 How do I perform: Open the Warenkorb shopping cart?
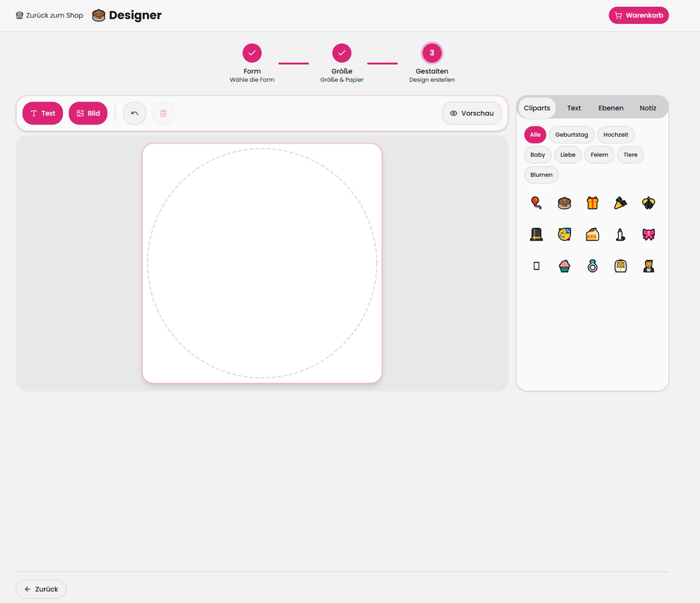pyautogui.click(x=638, y=15)
